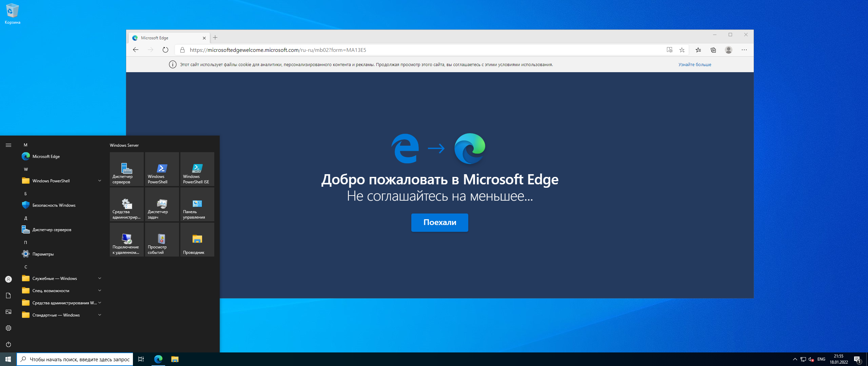Screen dimensions: 868x366
Task: Select the Microsoft Edge browser tab
Action: pos(169,38)
